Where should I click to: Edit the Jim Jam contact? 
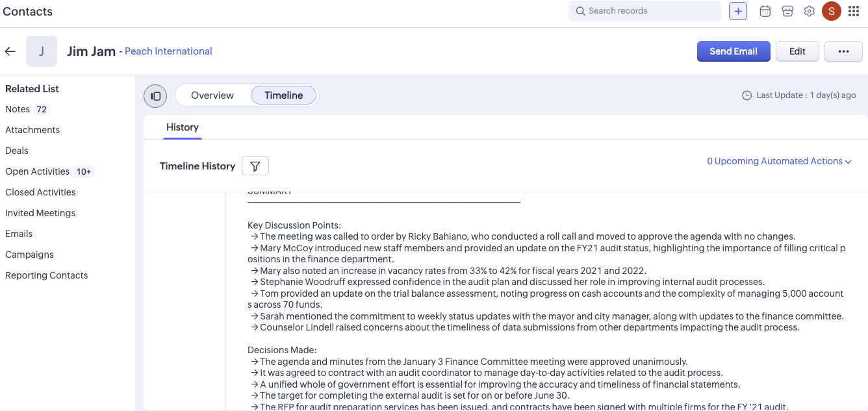[797, 51]
